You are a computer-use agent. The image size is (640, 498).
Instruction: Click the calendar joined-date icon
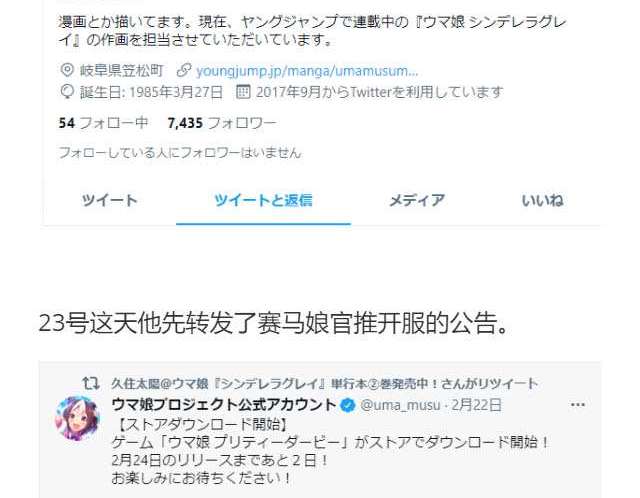coord(243,92)
